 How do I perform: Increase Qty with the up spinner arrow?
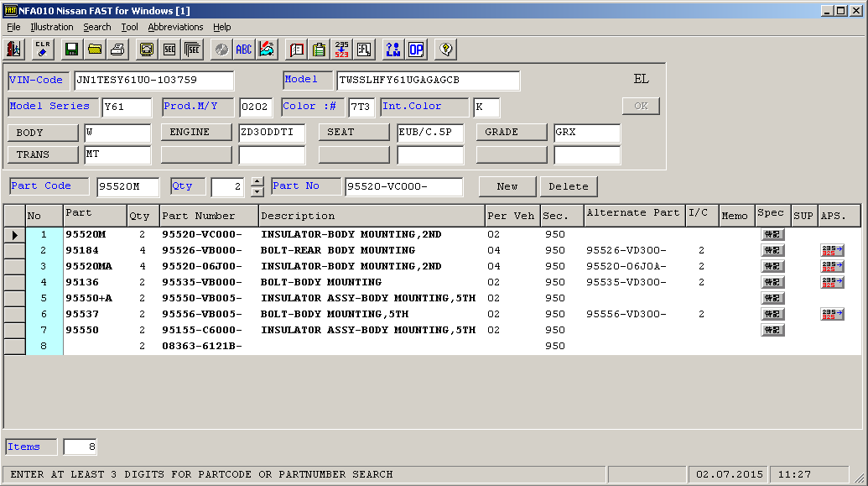point(257,182)
